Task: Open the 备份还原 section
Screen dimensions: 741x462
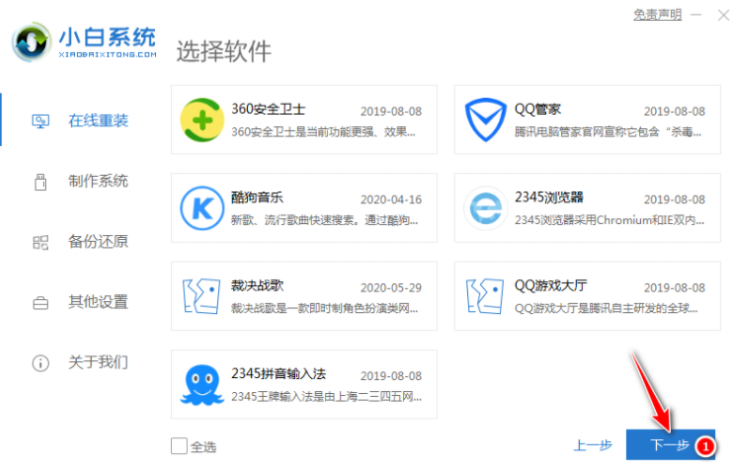Action: [x=97, y=241]
